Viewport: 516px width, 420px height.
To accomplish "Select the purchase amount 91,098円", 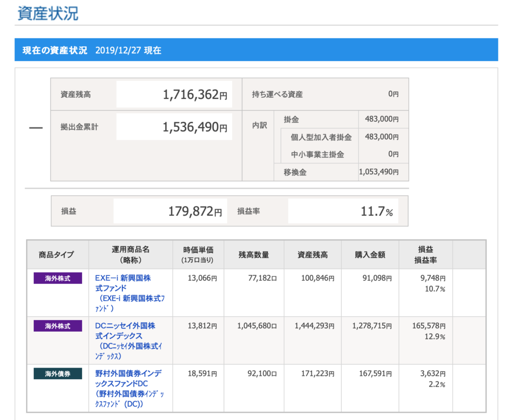I will coord(377,278).
